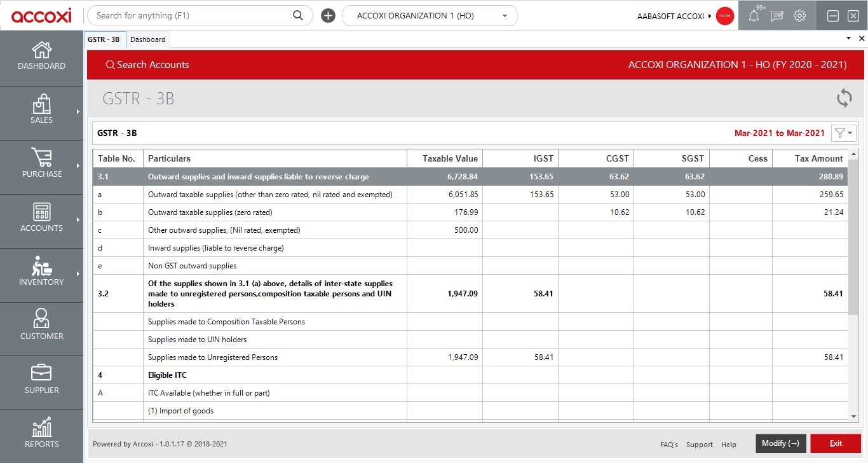
Task: Open the Supplier module in sidebar
Action: click(x=41, y=380)
